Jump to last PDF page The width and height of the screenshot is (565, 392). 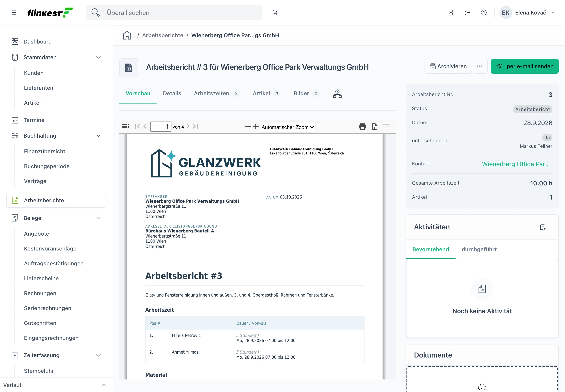(x=195, y=126)
